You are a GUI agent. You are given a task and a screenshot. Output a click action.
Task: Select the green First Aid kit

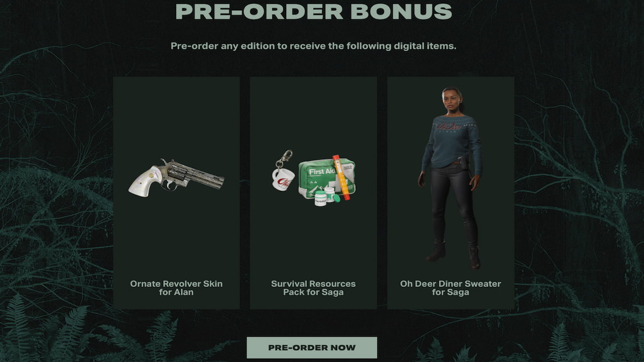tap(326, 177)
